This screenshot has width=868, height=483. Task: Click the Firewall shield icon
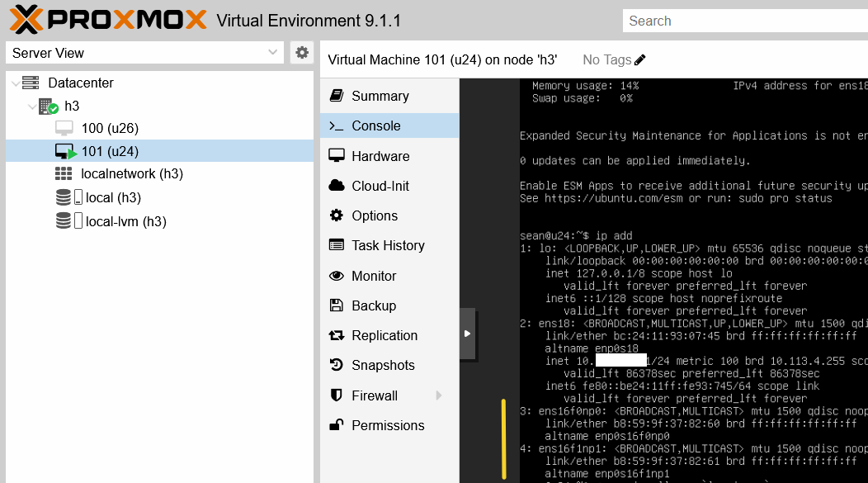pos(336,395)
